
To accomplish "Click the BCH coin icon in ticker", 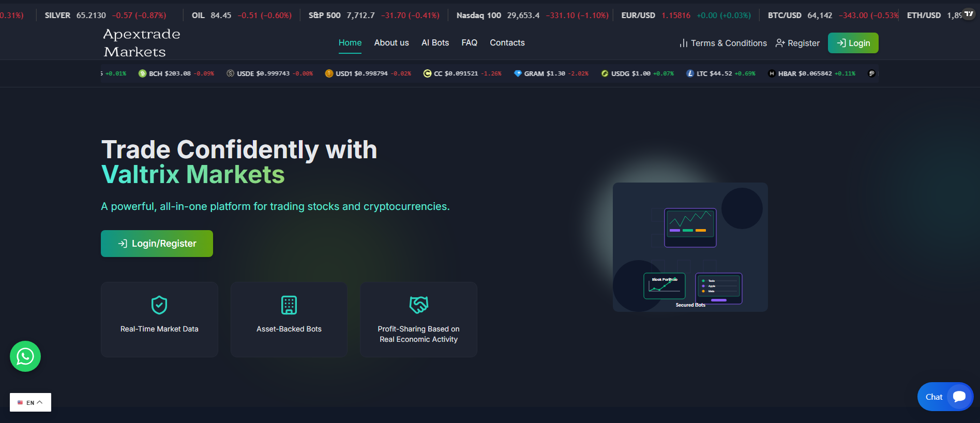I will click(x=142, y=73).
